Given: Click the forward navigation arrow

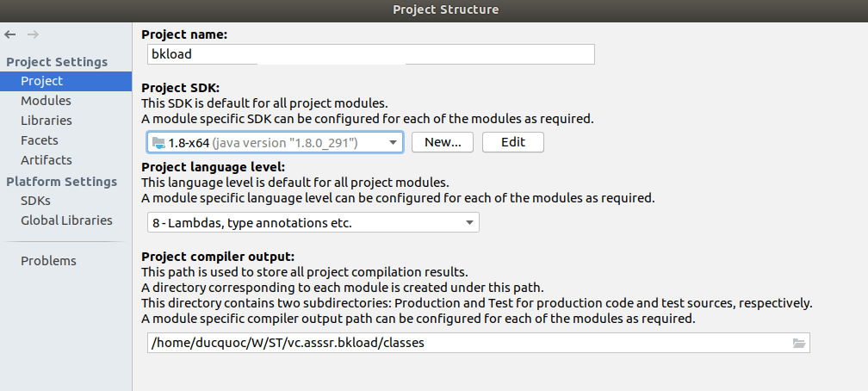Looking at the screenshot, I should [x=34, y=35].
